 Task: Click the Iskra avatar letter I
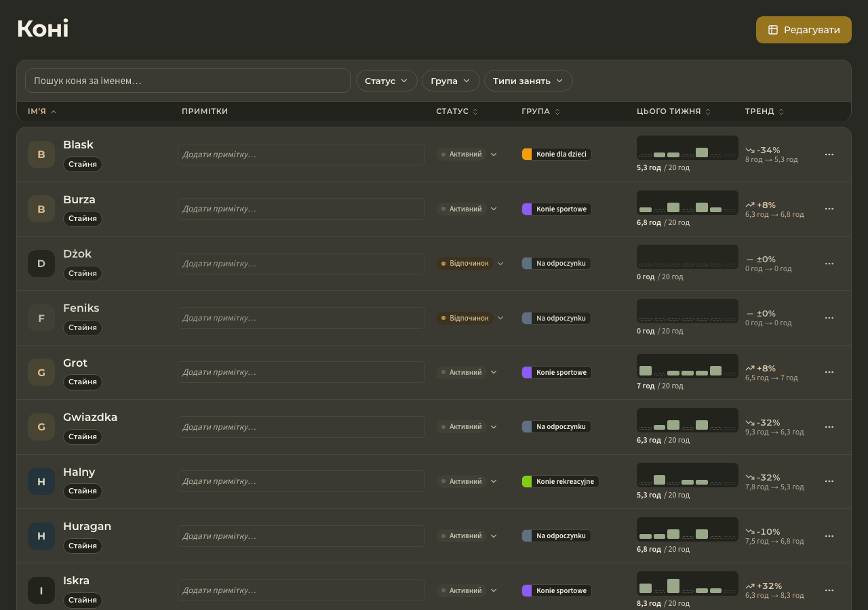41,590
